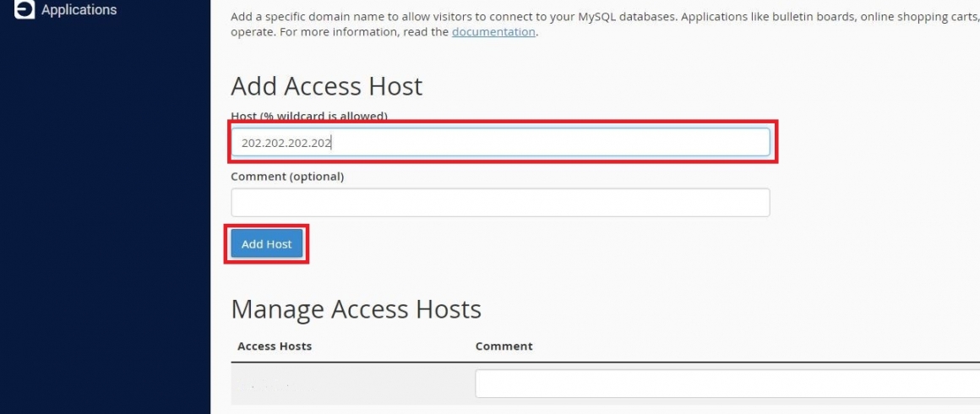The width and height of the screenshot is (980, 414).
Task: Click the Comment column header in the table
Action: coord(504,346)
